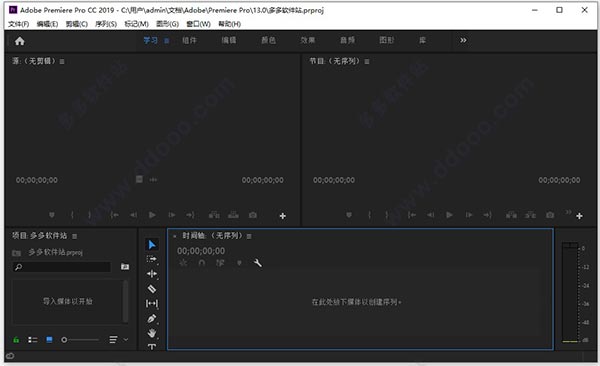Step forward one frame in Program monitor

pos(469,215)
